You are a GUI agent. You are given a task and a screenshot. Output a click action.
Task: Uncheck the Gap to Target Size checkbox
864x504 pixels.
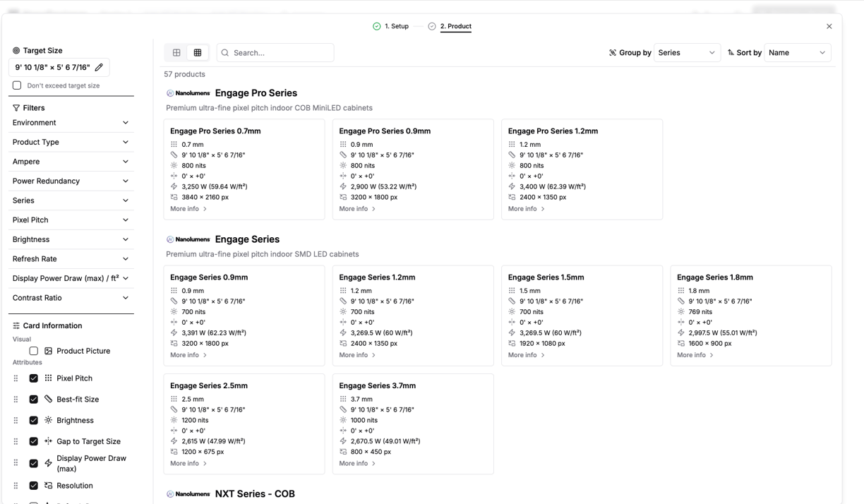click(33, 442)
